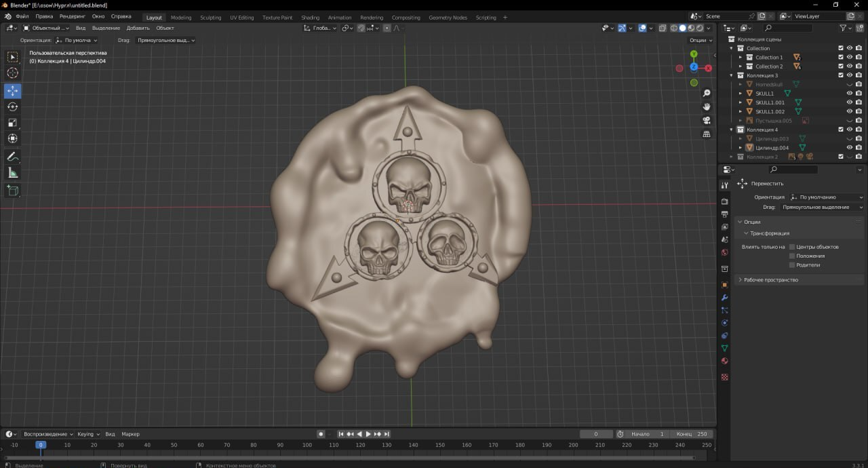Click the 'Воспроизведение' timeline button

click(x=48, y=434)
